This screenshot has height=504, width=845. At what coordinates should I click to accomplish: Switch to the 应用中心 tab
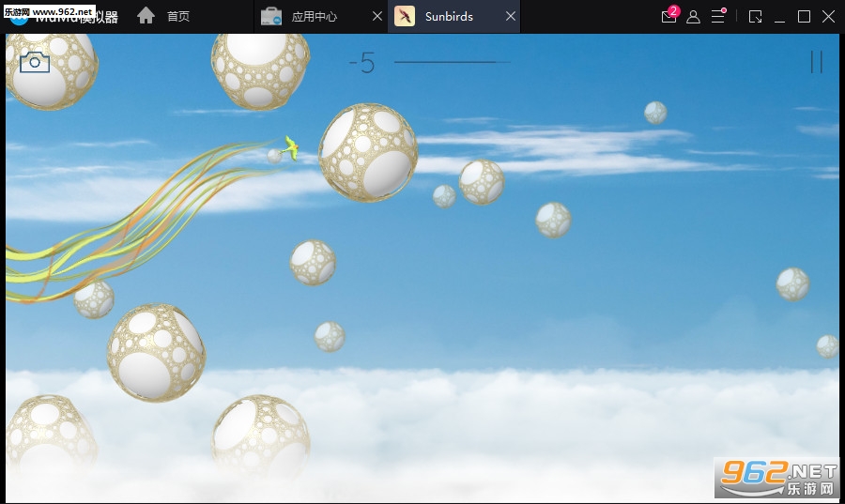click(x=315, y=16)
